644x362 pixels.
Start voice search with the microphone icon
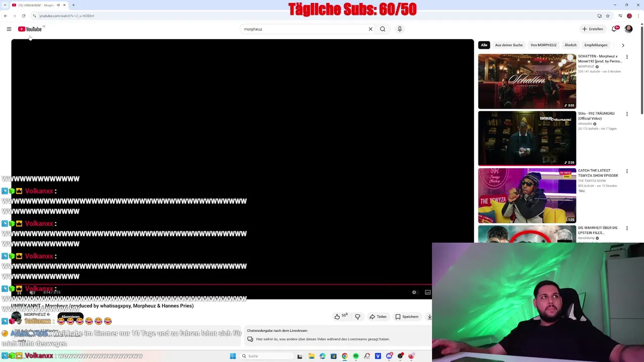coord(400,29)
